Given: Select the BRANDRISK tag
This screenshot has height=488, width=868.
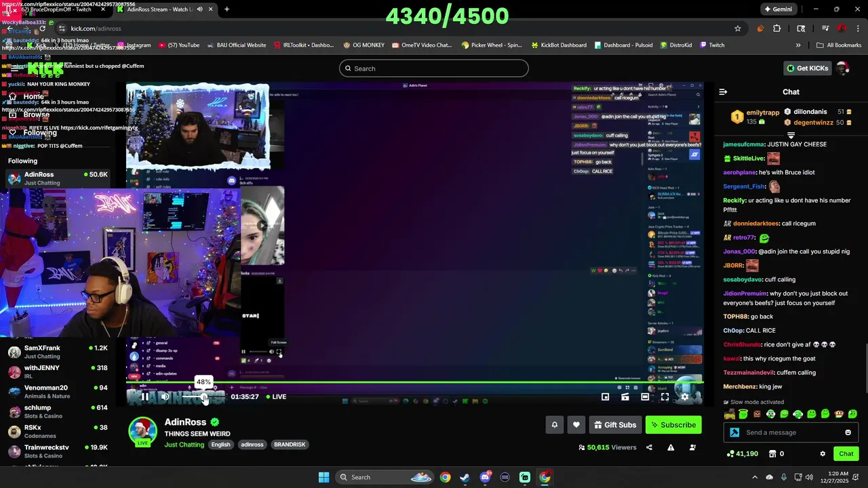Looking at the screenshot, I should coord(290,445).
